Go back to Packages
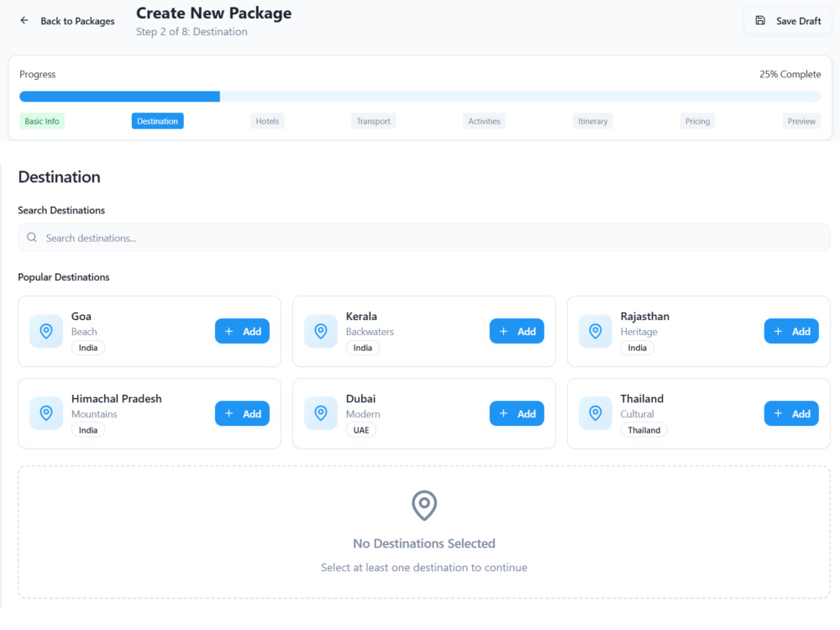This screenshot has width=840, height=630. [67, 21]
